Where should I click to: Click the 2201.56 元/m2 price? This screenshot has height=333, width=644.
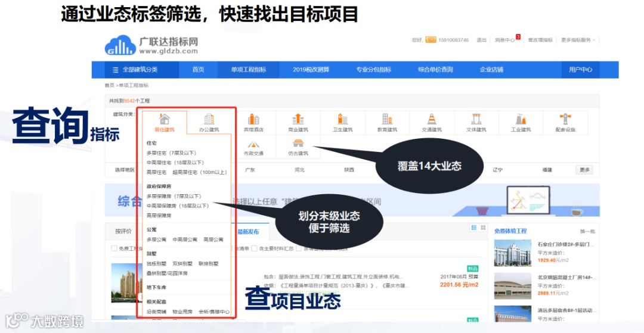(459, 285)
